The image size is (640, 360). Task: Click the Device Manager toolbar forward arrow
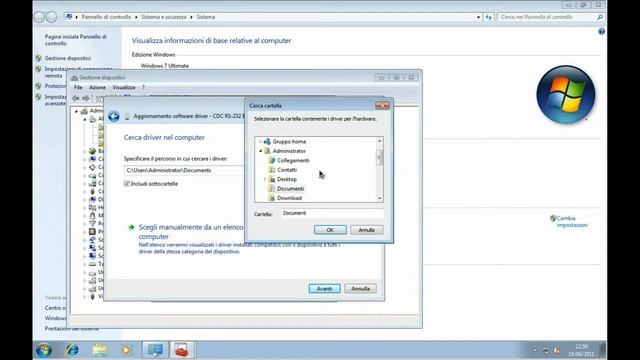85,98
